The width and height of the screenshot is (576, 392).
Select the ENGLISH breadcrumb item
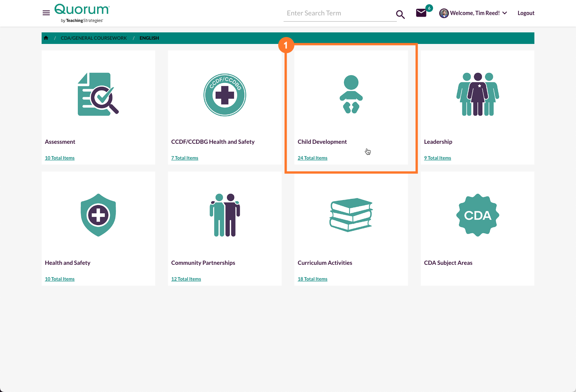click(x=149, y=38)
